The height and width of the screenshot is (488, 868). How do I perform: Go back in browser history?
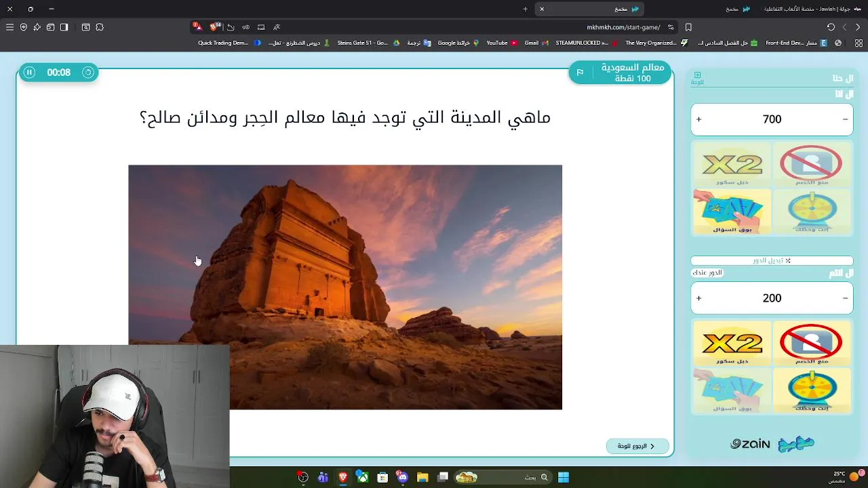858,27
